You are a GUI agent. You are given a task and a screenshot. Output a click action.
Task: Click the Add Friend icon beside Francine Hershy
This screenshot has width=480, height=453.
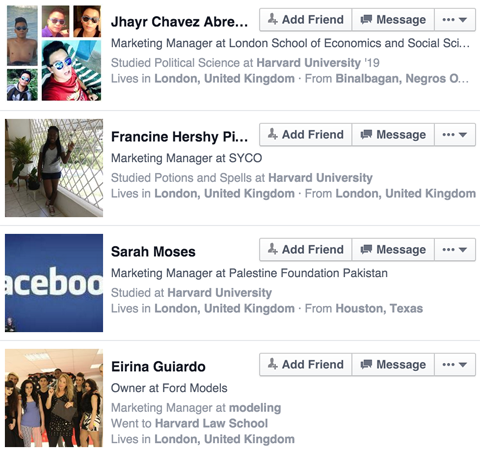(x=273, y=134)
